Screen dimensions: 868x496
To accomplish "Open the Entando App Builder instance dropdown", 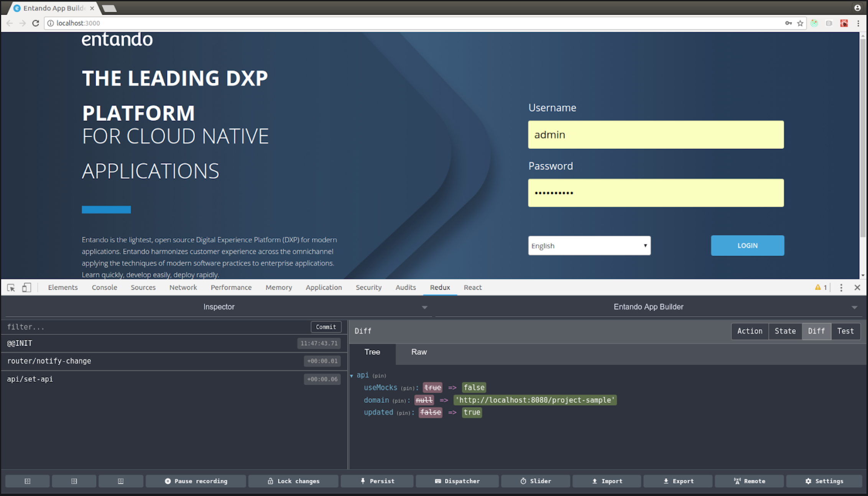I will coord(648,307).
